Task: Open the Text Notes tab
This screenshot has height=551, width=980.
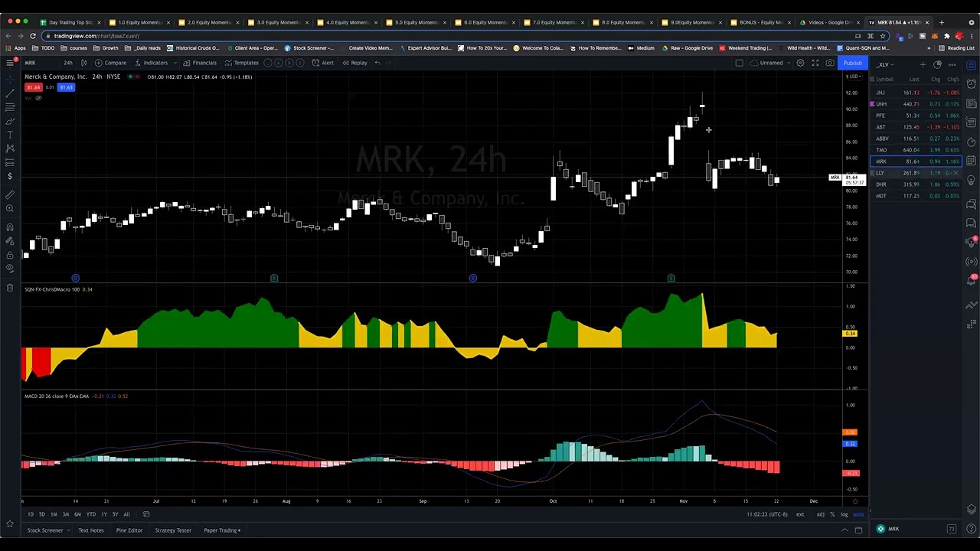Action: pos(90,530)
